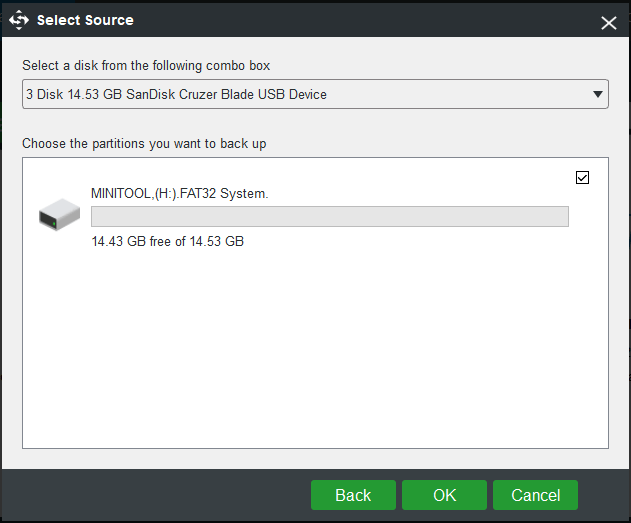Click dark footer area left of Back
This screenshot has height=523, width=631.
[155, 495]
